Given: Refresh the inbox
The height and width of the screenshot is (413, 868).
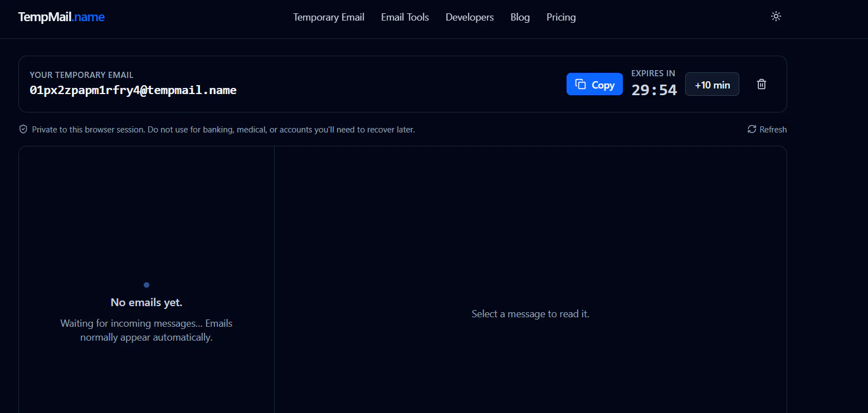Looking at the screenshot, I should click(x=767, y=130).
